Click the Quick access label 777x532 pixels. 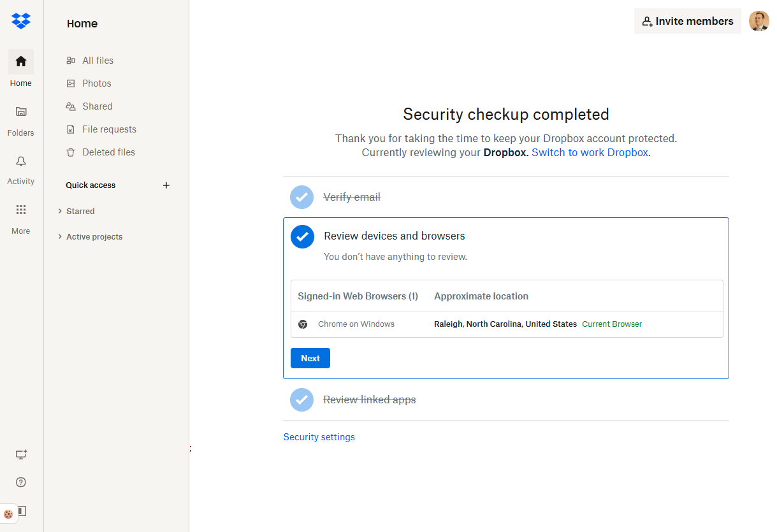click(91, 185)
